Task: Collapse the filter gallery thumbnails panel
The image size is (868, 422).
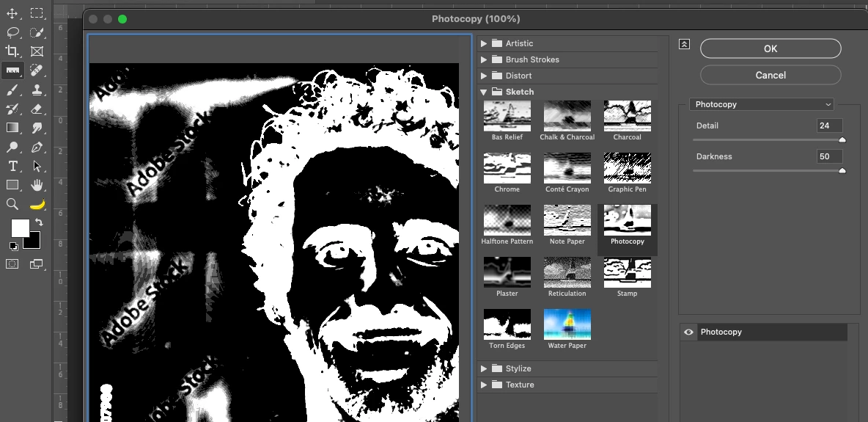Action: 684,44
